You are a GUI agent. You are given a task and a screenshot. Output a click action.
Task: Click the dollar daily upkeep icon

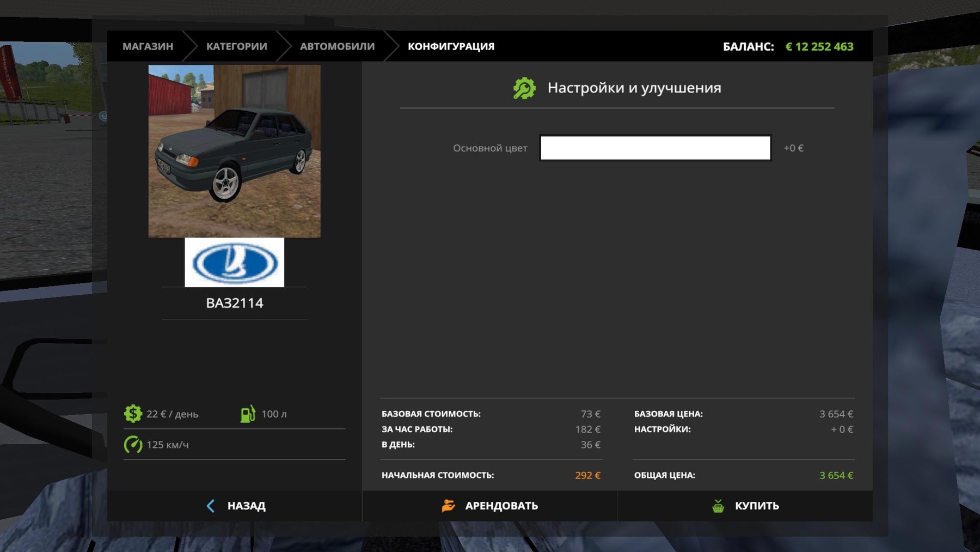point(133,414)
